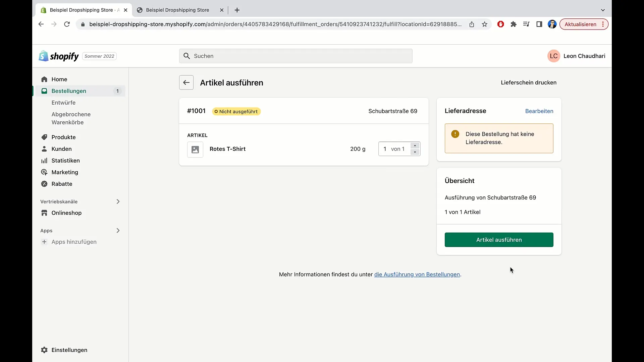Open the Produkte section
Screen dimensions: 644x362
tap(63, 137)
